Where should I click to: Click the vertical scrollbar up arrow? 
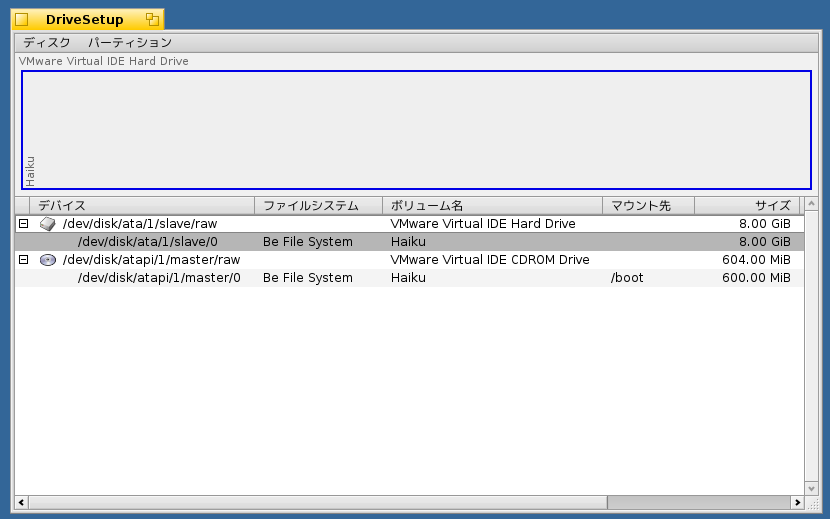point(811,203)
